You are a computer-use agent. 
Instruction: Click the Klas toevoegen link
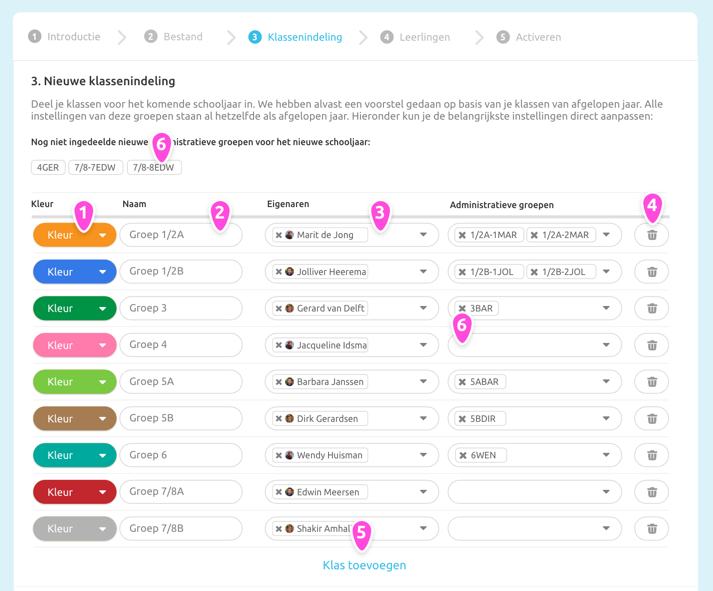coord(364,565)
